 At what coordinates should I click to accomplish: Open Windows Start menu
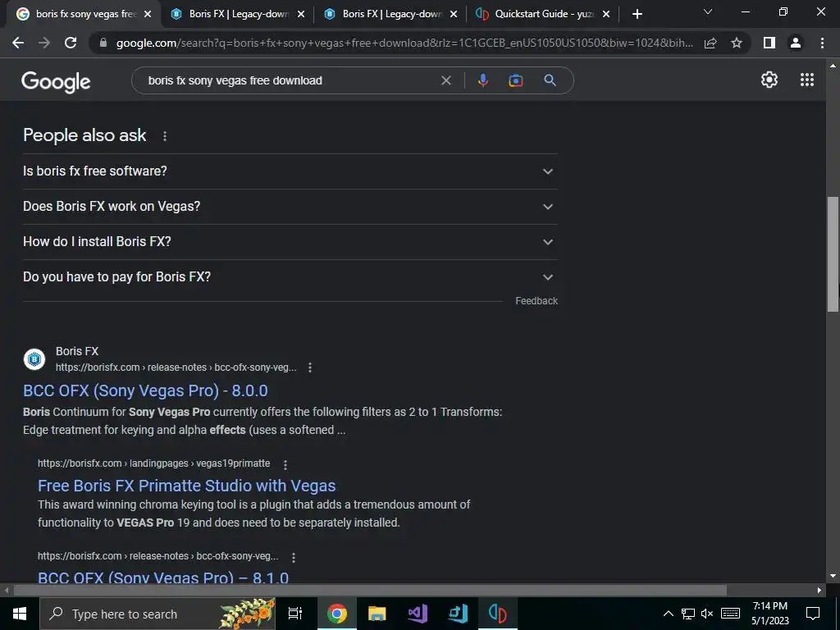point(20,614)
